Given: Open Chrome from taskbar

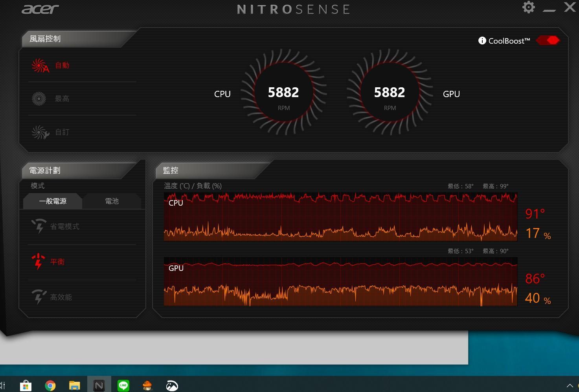Looking at the screenshot, I should [x=50, y=386].
